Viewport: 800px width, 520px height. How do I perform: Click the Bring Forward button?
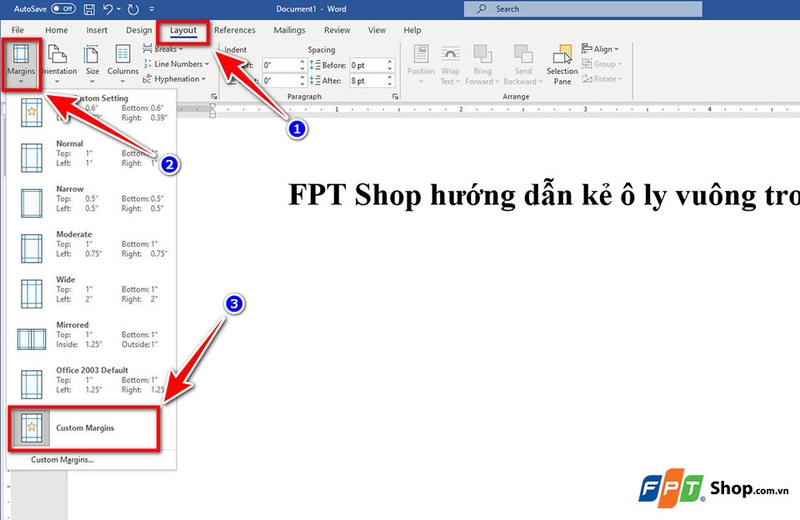tap(482, 65)
